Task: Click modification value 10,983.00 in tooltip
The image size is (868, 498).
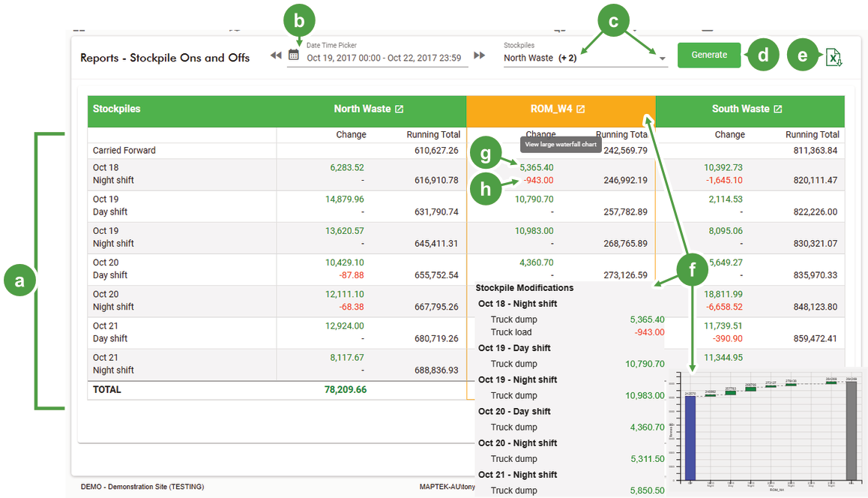Action: [x=645, y=396]
